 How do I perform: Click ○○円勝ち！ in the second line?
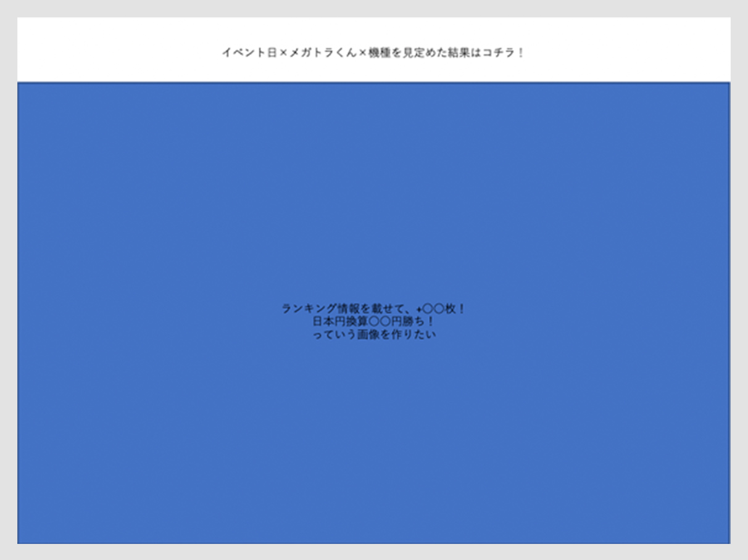pyautogui.click(x=401, y=321)
